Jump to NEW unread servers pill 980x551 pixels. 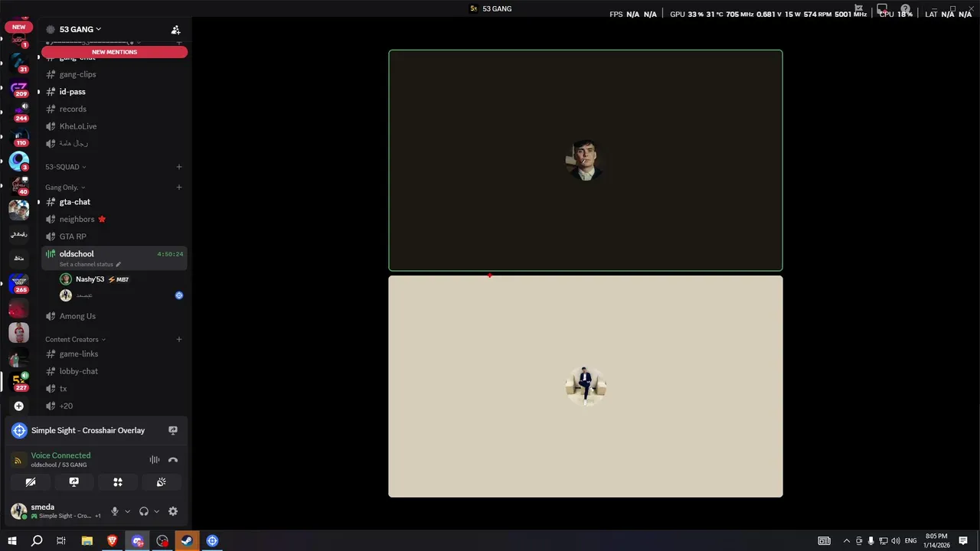coord(19,27)
